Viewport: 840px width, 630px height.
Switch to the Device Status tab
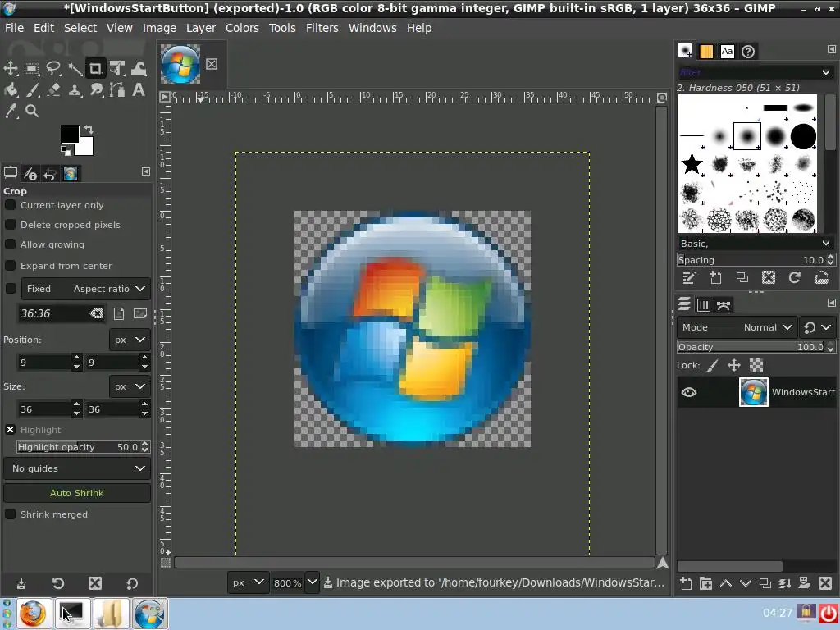coord(30,173)
